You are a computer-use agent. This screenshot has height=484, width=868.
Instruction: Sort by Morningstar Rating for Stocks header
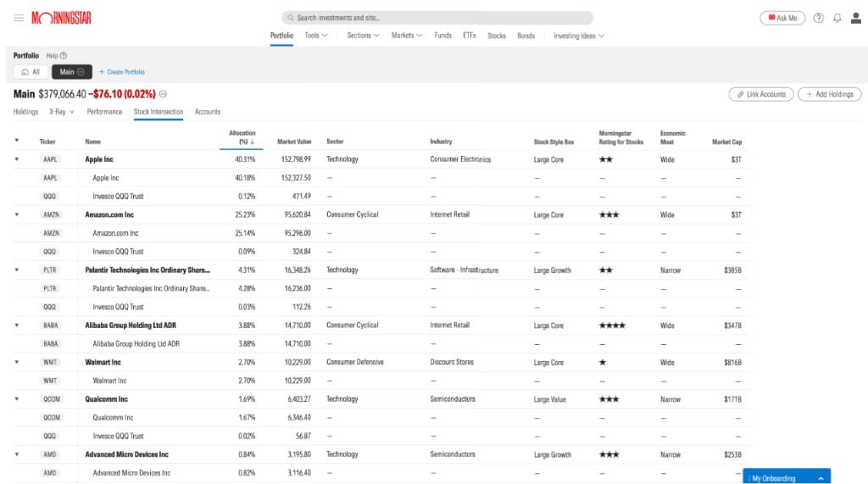coord(621,138)
